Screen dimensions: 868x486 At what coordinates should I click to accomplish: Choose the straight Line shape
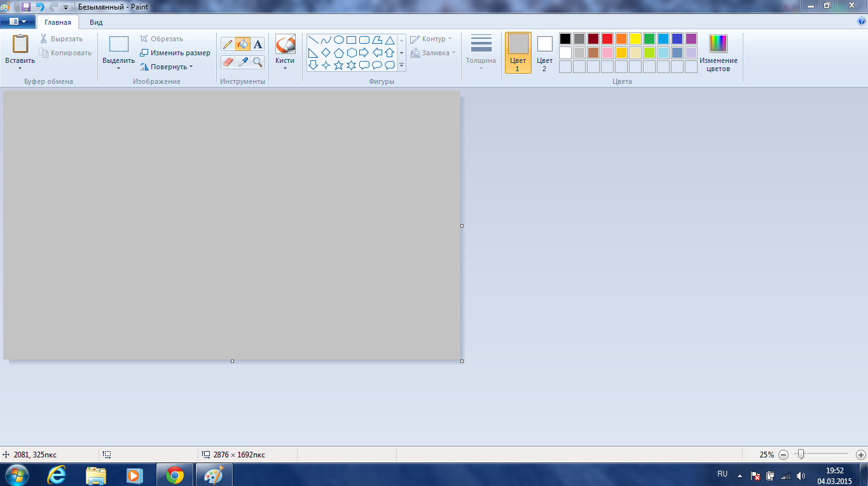313,40
